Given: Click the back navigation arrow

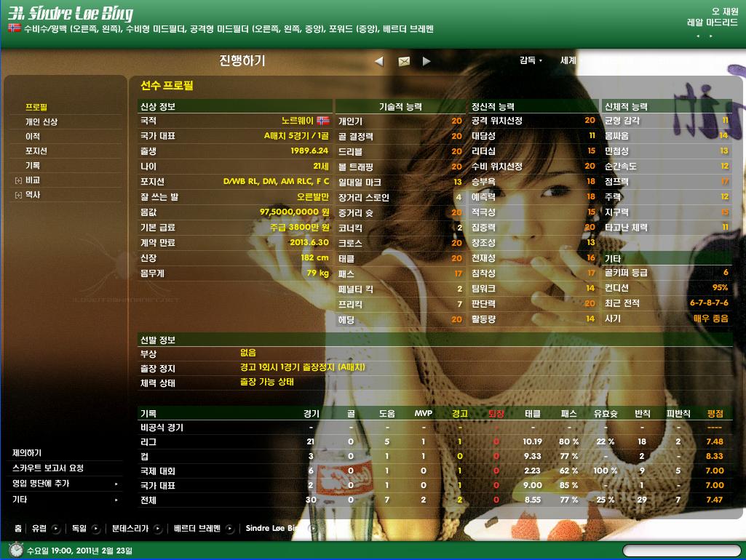Looking at the screenshot, I should pyautogui.click(x=378, y=62).
